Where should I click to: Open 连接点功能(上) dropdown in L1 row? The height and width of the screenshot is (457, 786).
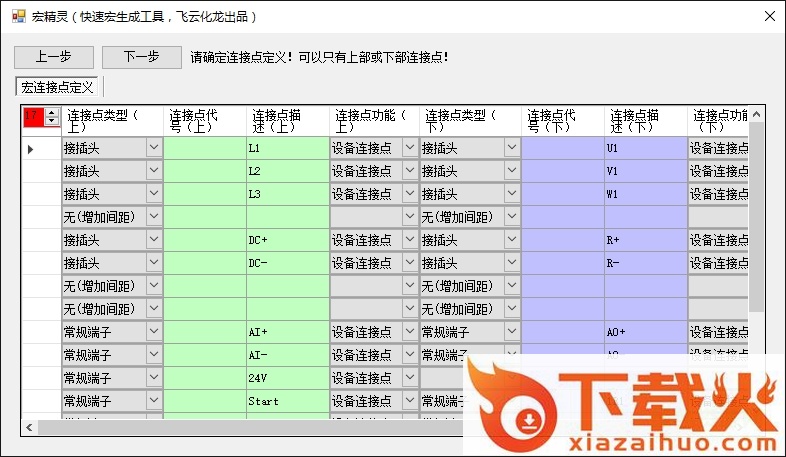(x=410, y=148)
